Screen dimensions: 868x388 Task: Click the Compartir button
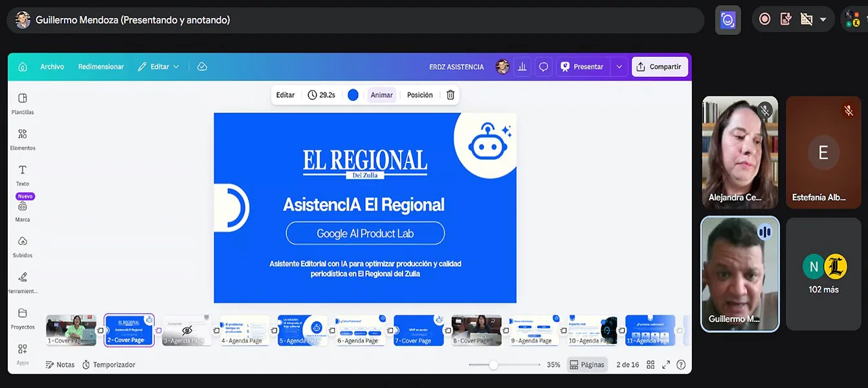660,67
